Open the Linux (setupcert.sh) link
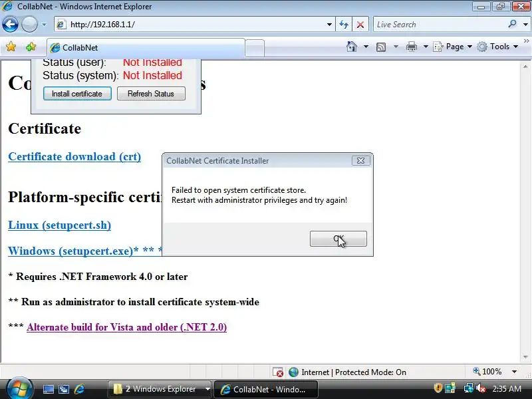532x399 pixels. tap(59, 225)
